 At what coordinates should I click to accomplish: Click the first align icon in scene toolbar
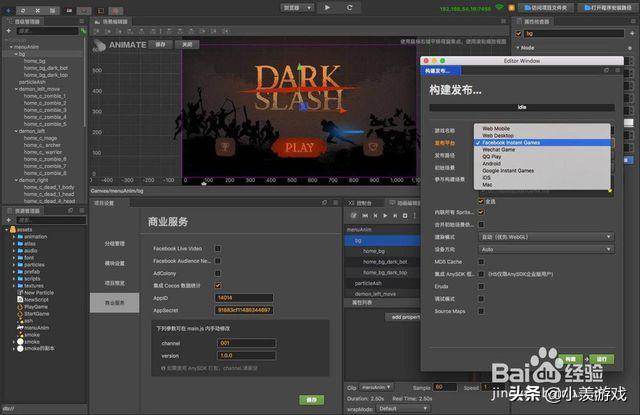click(97, 31)
